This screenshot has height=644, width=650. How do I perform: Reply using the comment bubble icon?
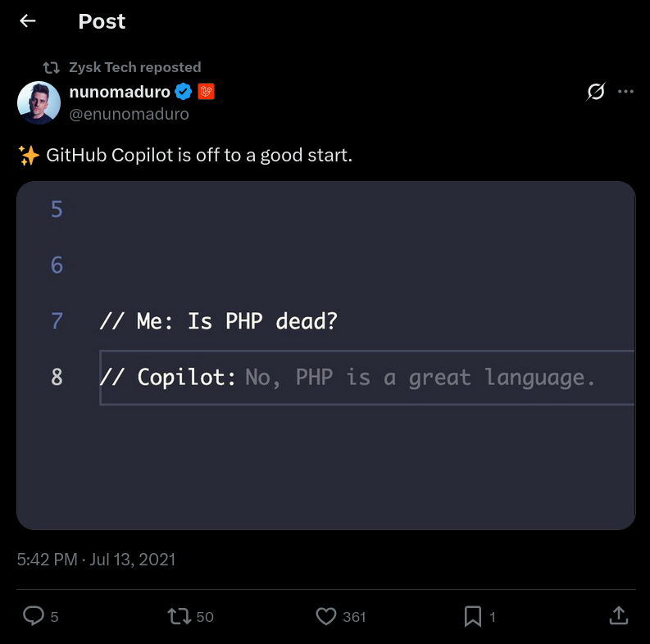34,616
